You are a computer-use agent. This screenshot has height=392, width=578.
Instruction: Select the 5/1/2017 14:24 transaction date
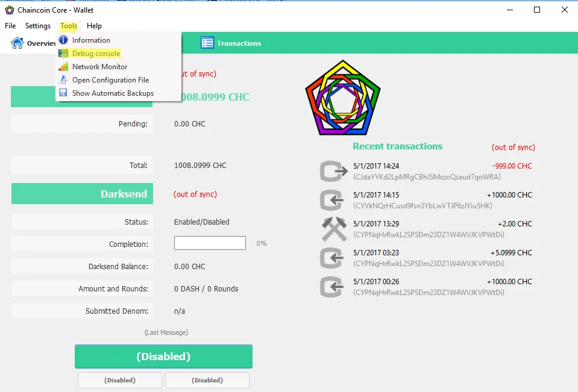(376, 166)
